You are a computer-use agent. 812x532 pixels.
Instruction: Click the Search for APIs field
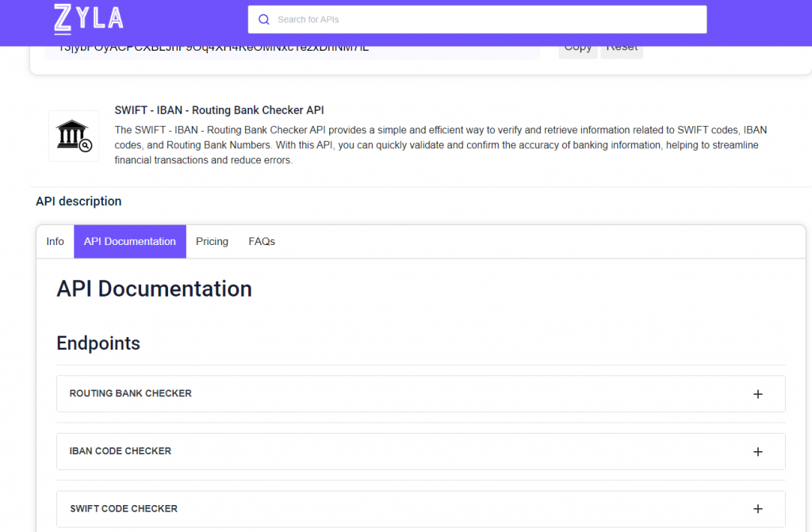click(477, 20)
